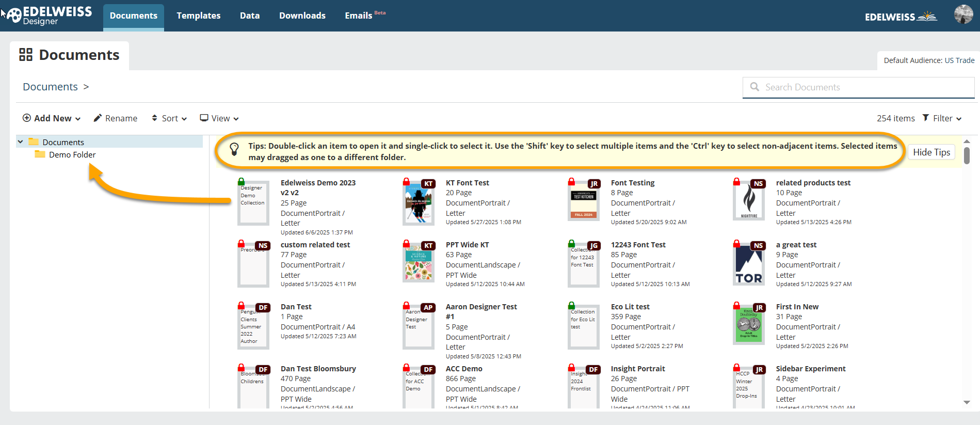Click the lightbulb tips icon

click(234, 149)
